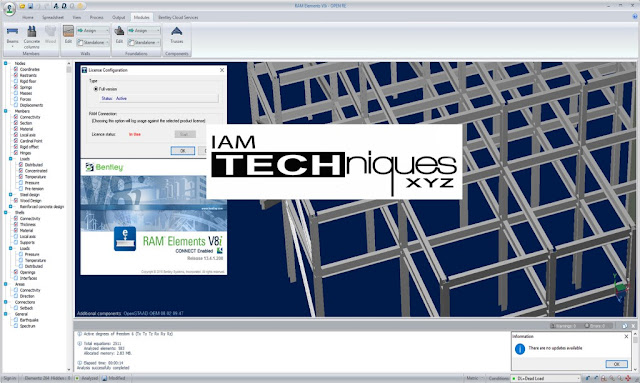Collapse the Shells tree group
Screen dimensions: 640x383
(x=6, y=213)
